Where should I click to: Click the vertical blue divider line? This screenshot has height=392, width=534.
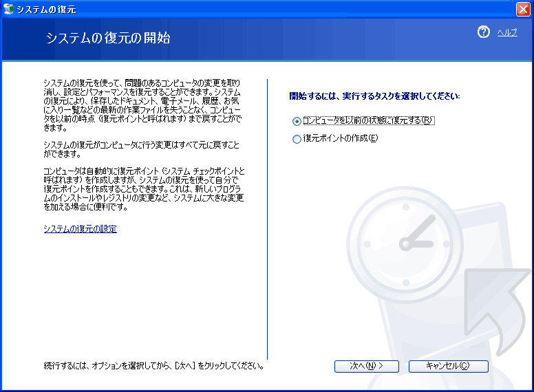coord(267,220)
